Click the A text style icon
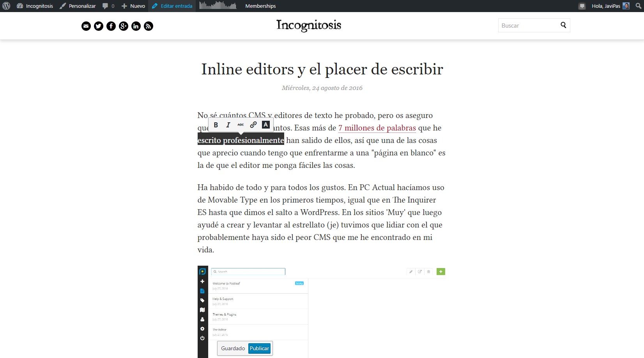Screen dimensions: 644x358 [266, 125]
